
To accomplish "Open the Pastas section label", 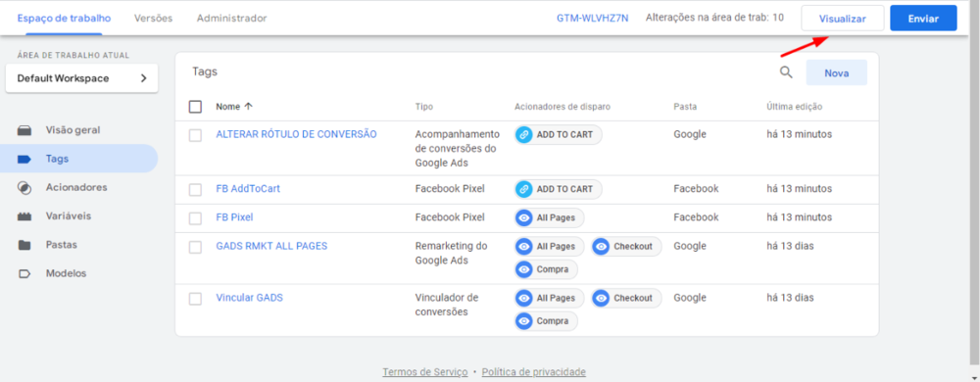I will coord(61,245).
